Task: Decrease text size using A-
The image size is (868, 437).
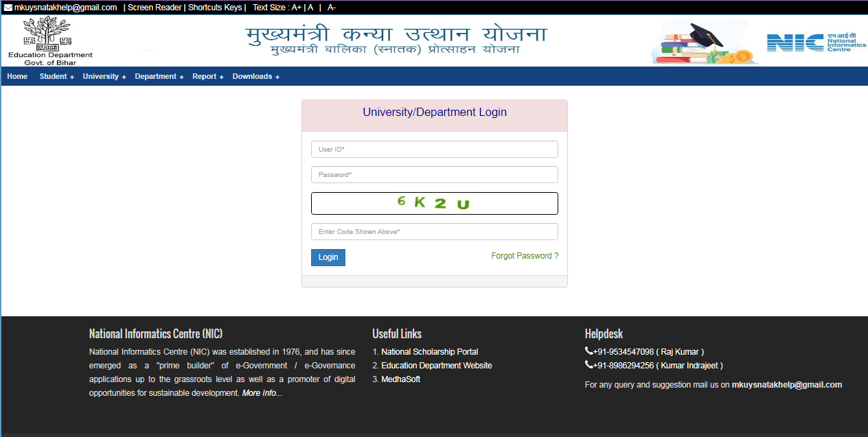Action: pyautogui.click(x=331, y=7)
